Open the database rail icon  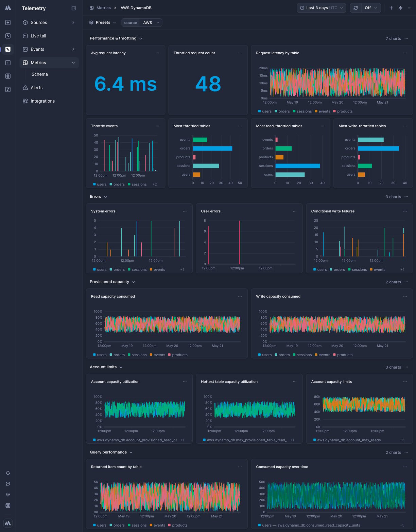click(8, 76)
